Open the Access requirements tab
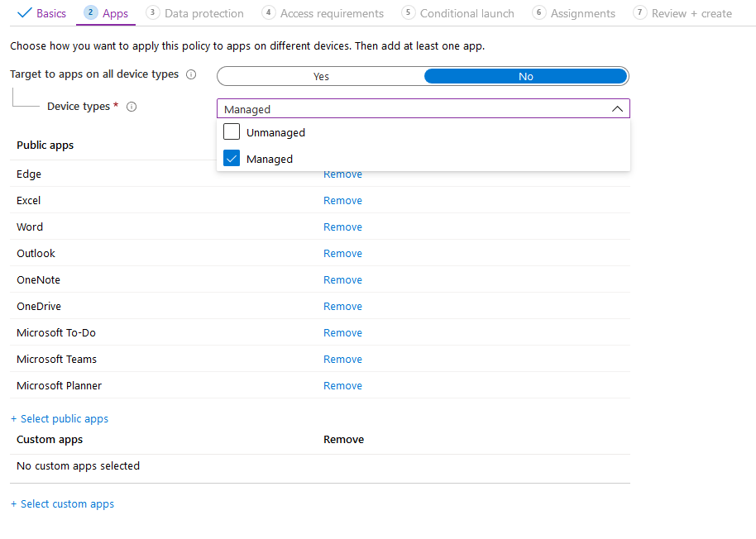Viewport: 756px width, 539px height. [x=323, y=13]
